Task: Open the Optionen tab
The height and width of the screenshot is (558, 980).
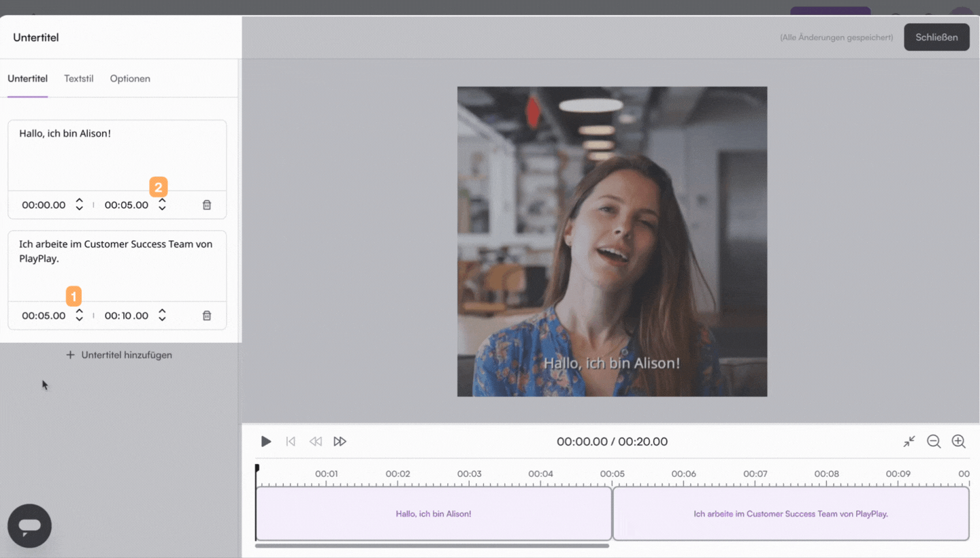Action: 130,79
